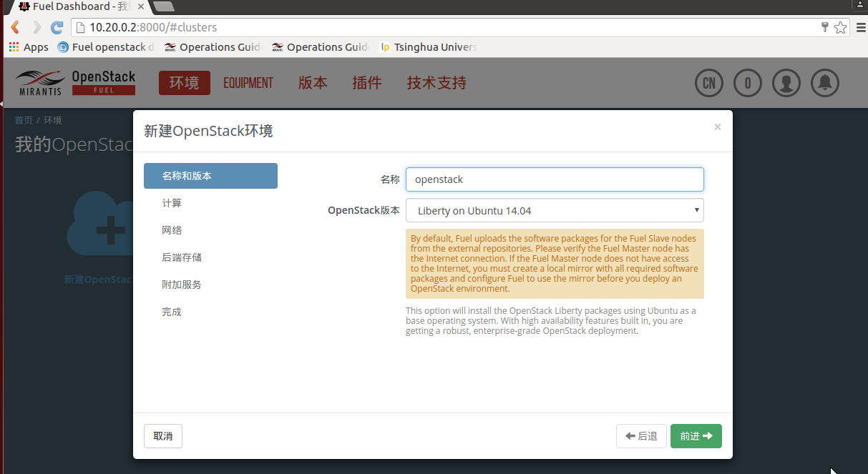Click the green 前进 next button
Screen dimensions: 868x474
point(696,436)
